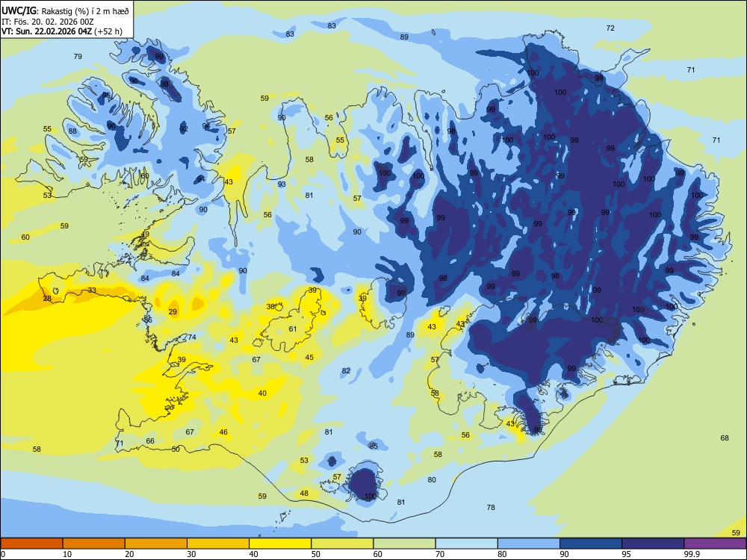Click the legend tick label '10'
747x560 pixels.
click(x=67, y=554)
